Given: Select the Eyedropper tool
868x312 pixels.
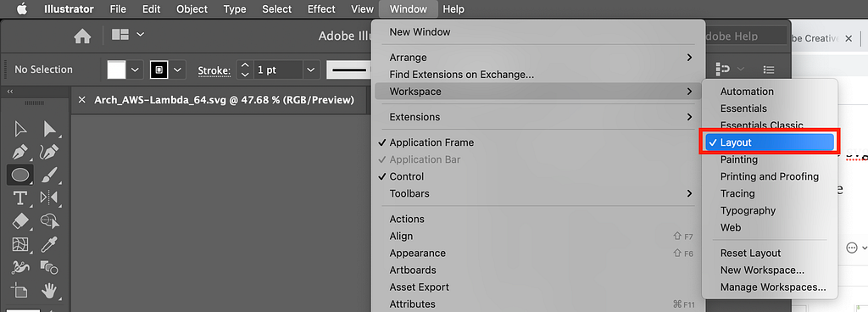Looking at the screenshot, I should [50, 244].
